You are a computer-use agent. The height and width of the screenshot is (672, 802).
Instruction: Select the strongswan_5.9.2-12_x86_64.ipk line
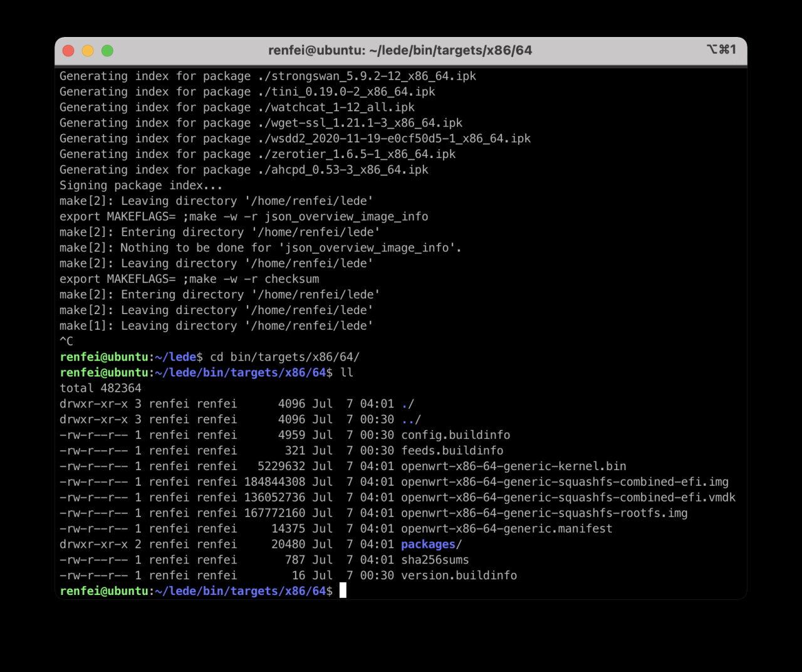pyautogui.click(x=268, y=76)
